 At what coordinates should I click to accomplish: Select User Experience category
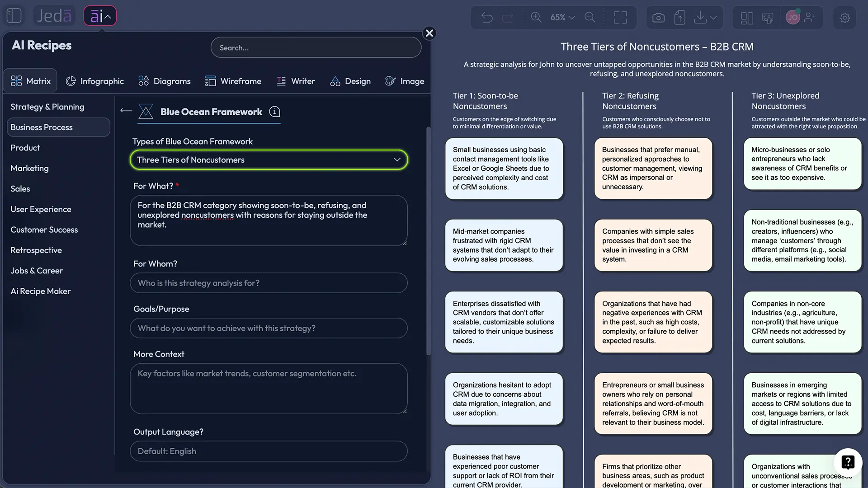click(41, 209)
